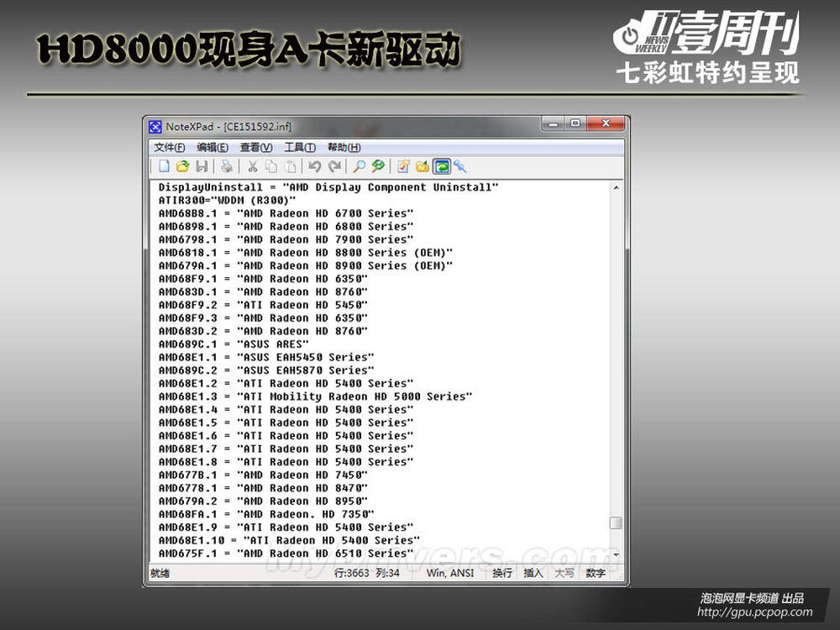Click the AMD68E1.4 HD 5400 Series line

(286, 410)
